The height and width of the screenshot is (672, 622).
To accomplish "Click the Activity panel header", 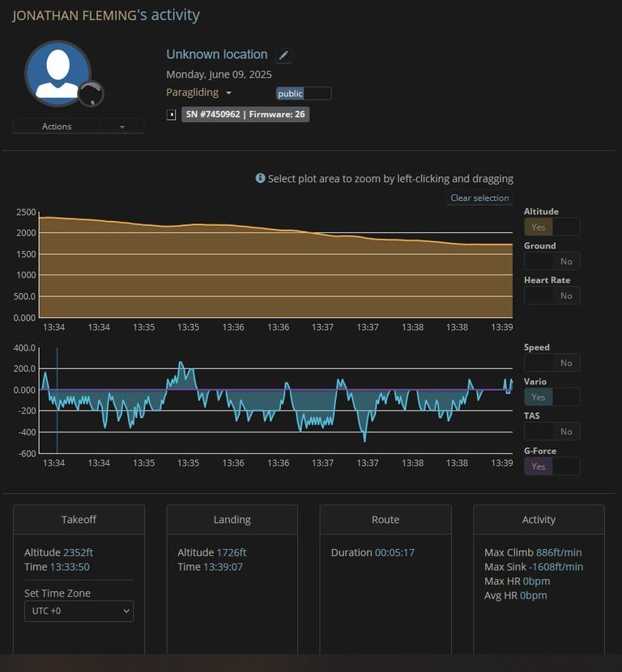I will coord(539,520).
